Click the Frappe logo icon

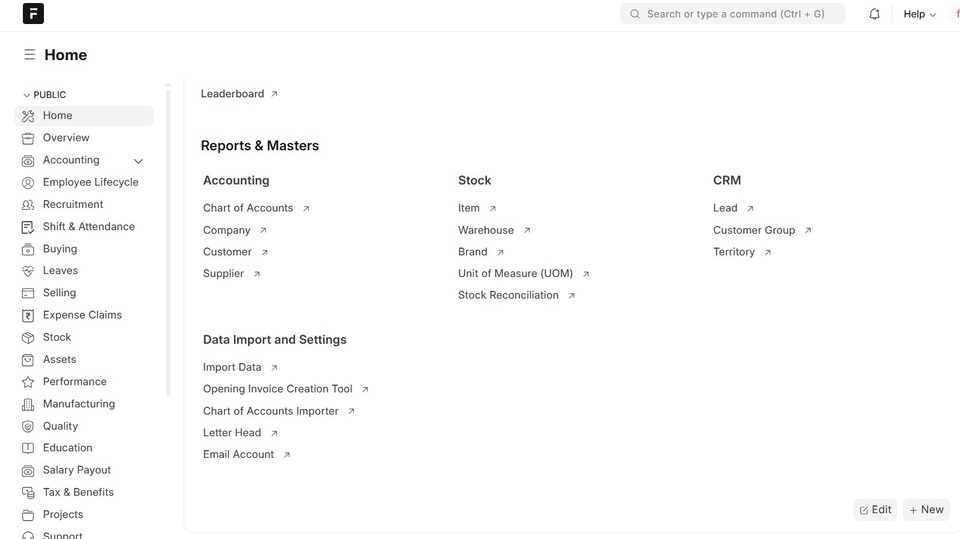33,14
